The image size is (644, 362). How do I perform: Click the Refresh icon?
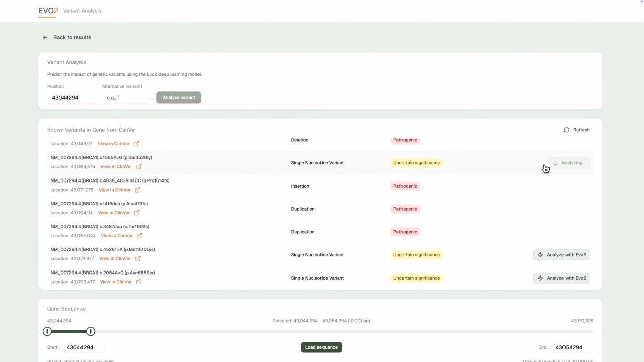(567, 130)
